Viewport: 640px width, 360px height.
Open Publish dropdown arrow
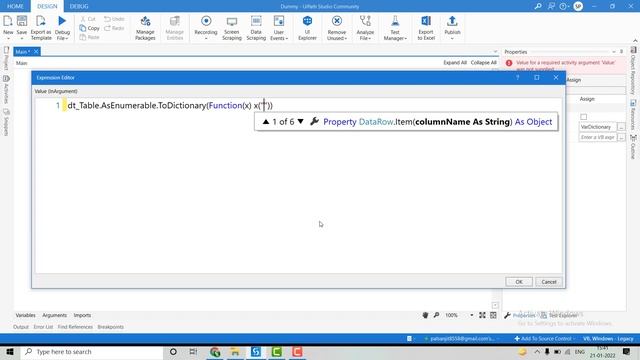452,38
